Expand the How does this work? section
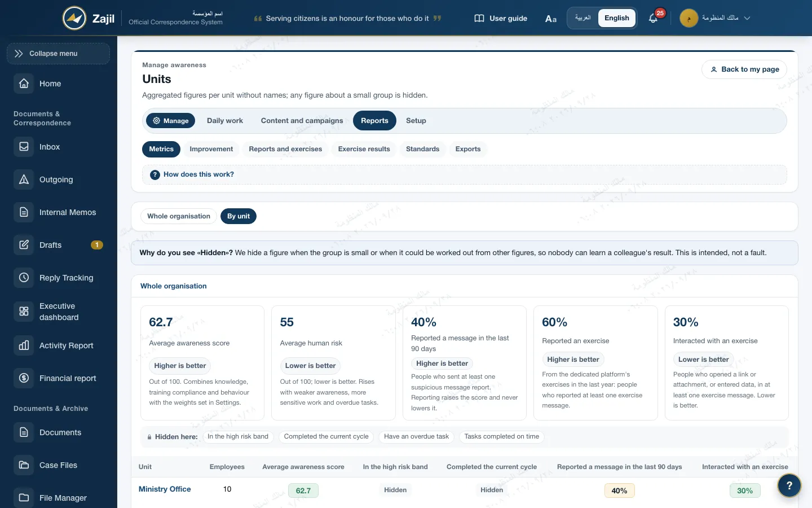The width and height of the screenshot is (812, 508). [464, 174]
